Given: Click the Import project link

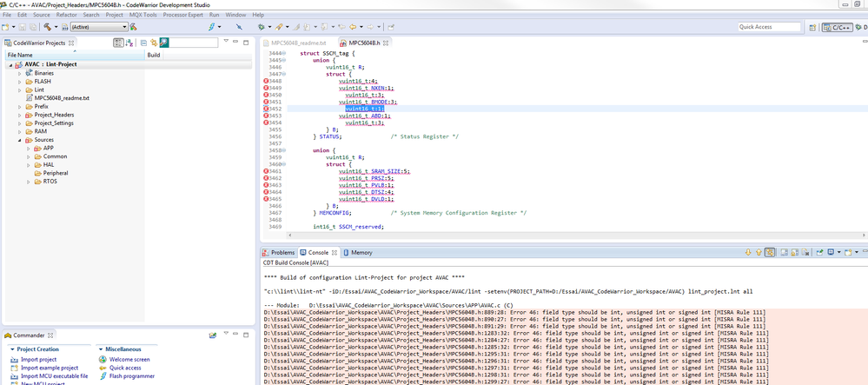Looking at the screenshot, I should (x=38, y=359).
